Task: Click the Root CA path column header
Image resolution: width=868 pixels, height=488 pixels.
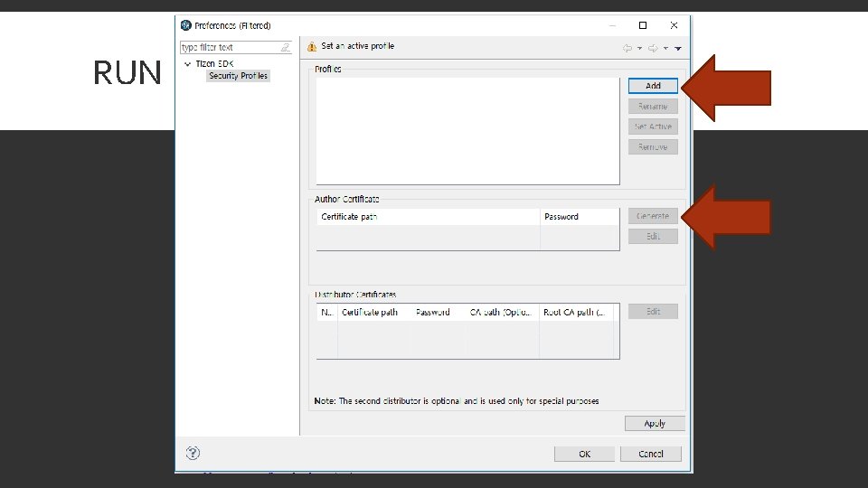Action: pyautogui.click(x=576, y=313)
